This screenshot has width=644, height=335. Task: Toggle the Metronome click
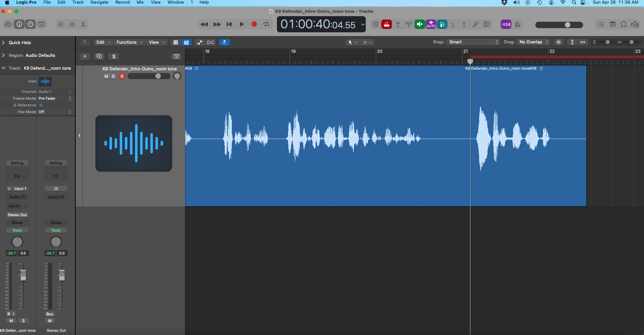pyautogui.click(x=517, y=24)
